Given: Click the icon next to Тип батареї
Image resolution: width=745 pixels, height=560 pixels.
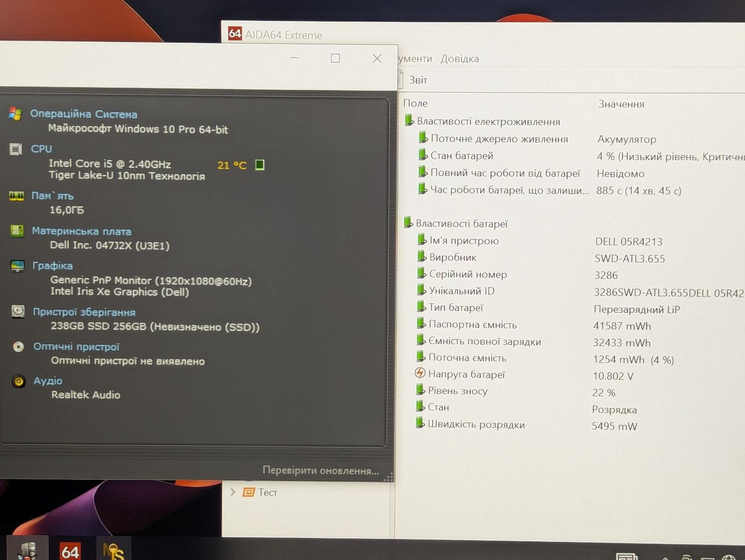Looking at the screenshot, I should point(421,306).
